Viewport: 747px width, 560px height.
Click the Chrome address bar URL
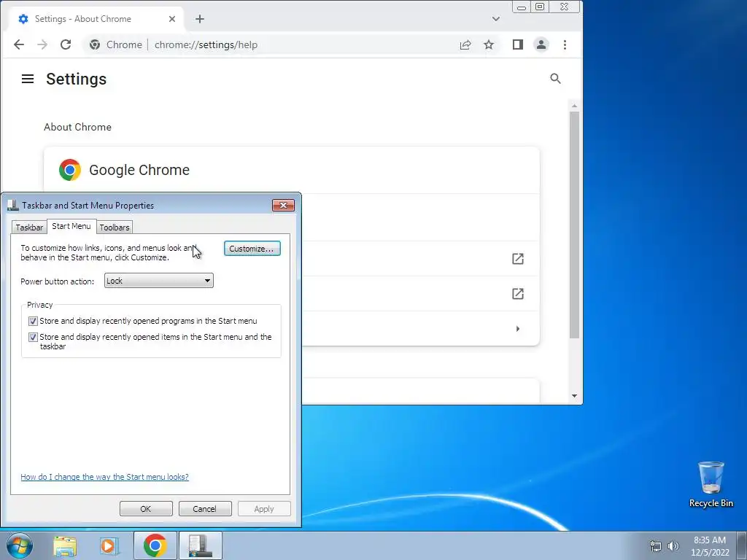206,44
